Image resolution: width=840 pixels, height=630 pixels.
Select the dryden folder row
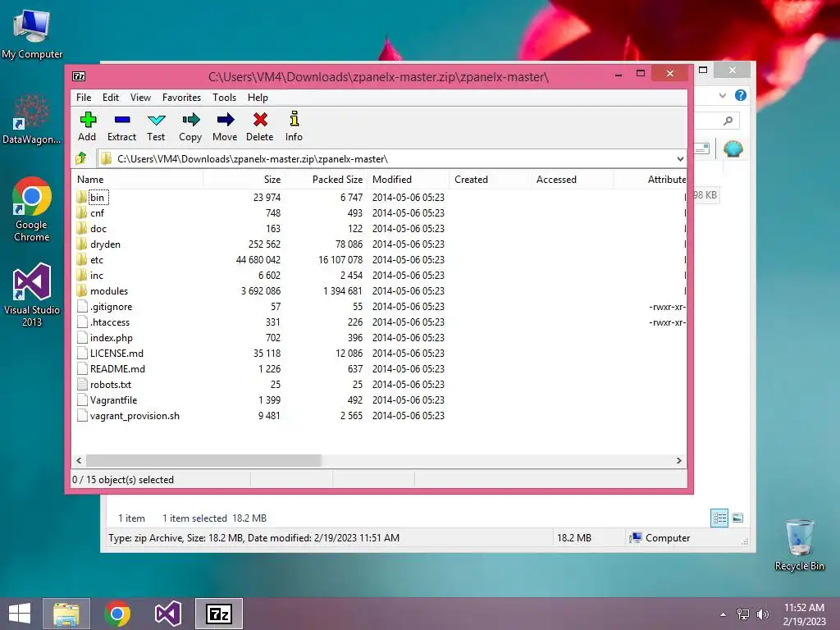tap(379, 244)
